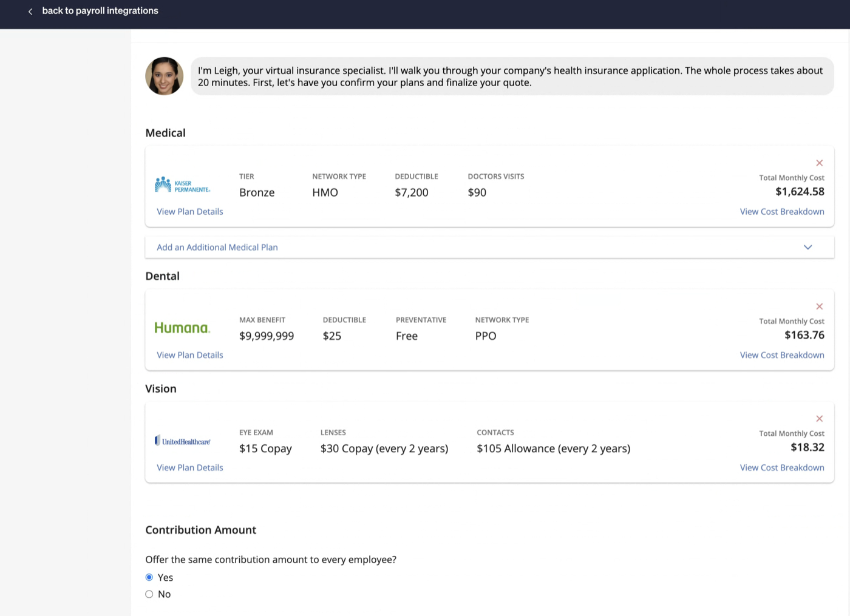Click the Humana logo
Viewport: 850px width, 616px height.
tap(182, 328)
